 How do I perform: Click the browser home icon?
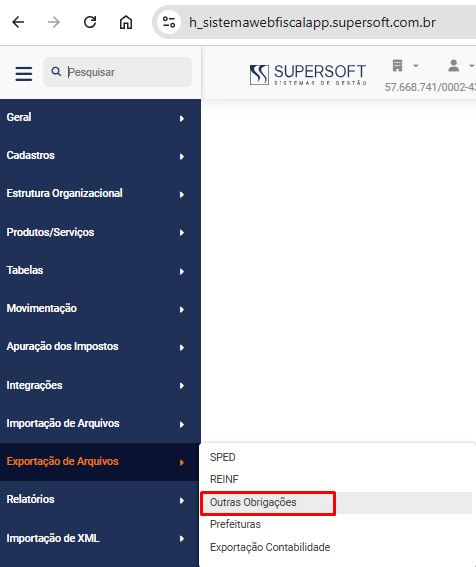coord(126,22)
